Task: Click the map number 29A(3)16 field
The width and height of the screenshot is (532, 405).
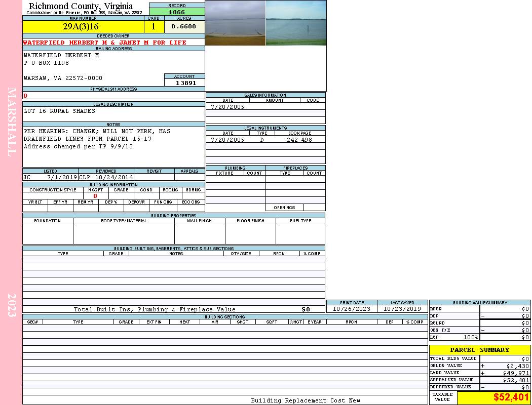Action: pos(83,27)
